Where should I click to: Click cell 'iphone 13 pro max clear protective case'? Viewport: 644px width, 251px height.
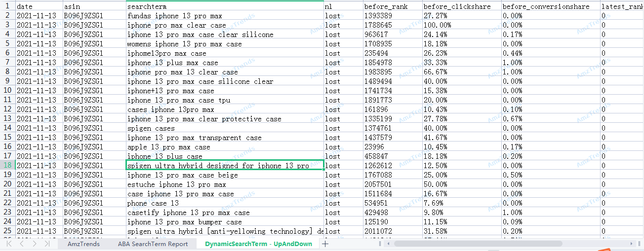(x=225, y=119)
